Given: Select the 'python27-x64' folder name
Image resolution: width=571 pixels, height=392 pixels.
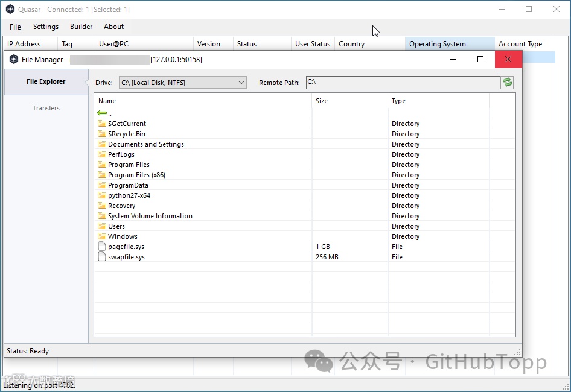Looking at the screenshot, I should [x=129, y=195].
